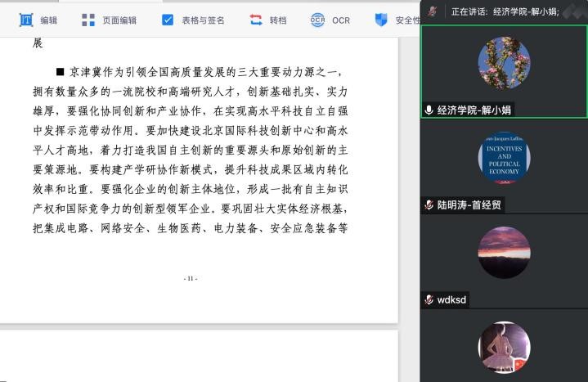The image size is (588, 382).
Task: Click the square bullet before 京津冀
Action: [x=60, y=71]
